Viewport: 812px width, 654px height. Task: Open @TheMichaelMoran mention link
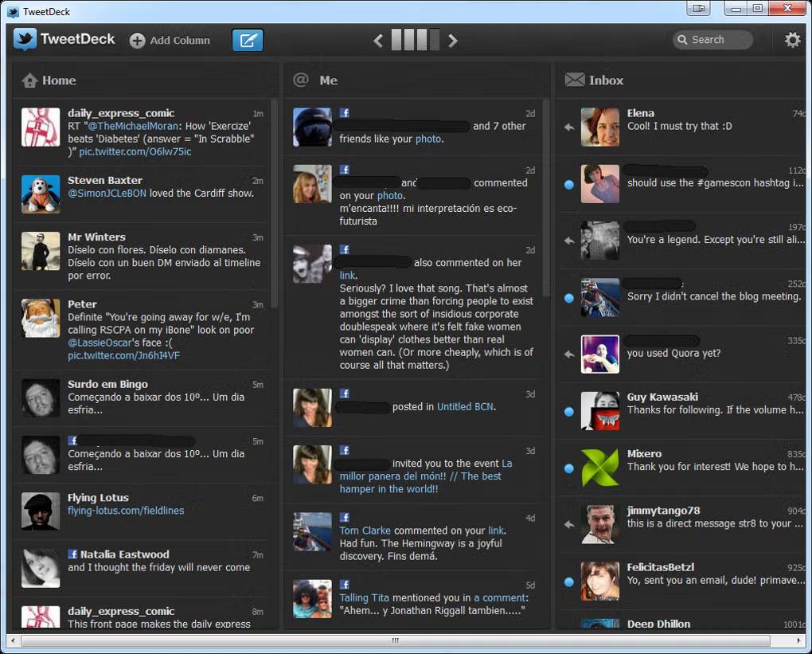tap(131, 126)
